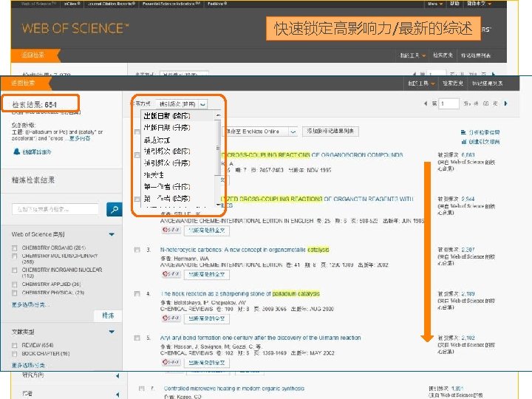The image size is (532, 399).
Task: Click the sort list scroll-up arrow
Action: point(218,116)
